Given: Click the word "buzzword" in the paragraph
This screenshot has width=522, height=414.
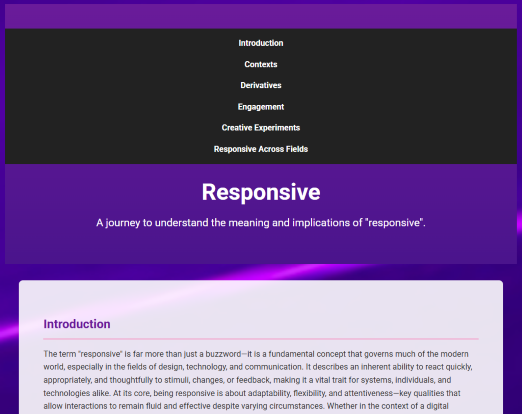Looking at the screenshot, I should (x=223, y=354).
